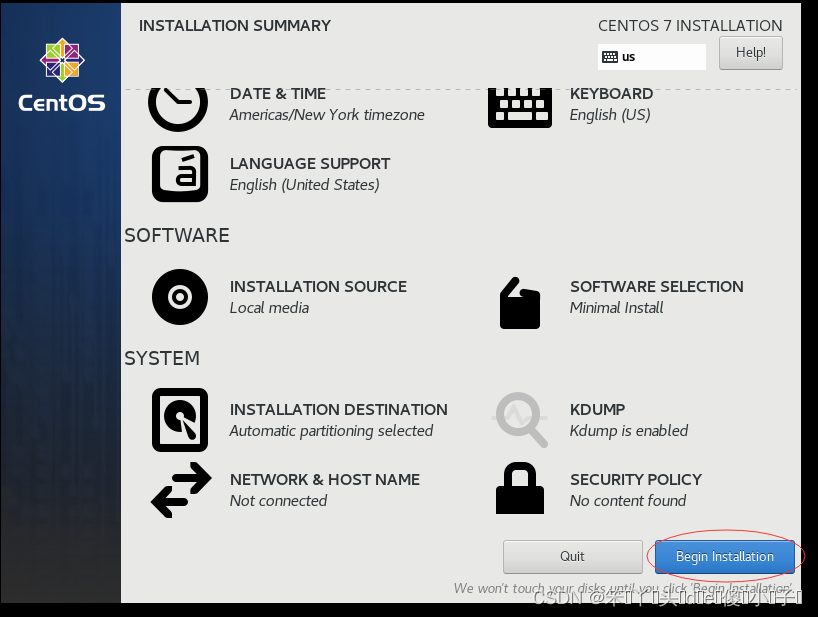
Task: Select Kdump is enabled text
Action: (x=629, y=431)
